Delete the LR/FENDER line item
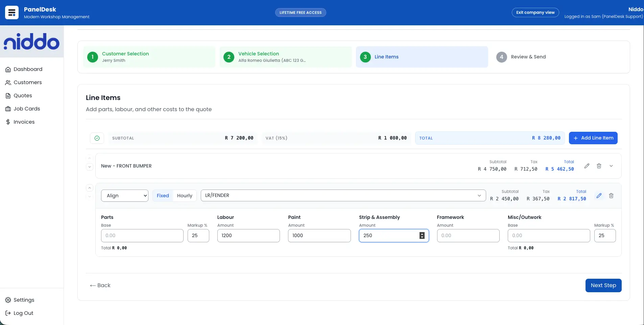The width and height of the screenshot is (644, 325). pos(611,196)
